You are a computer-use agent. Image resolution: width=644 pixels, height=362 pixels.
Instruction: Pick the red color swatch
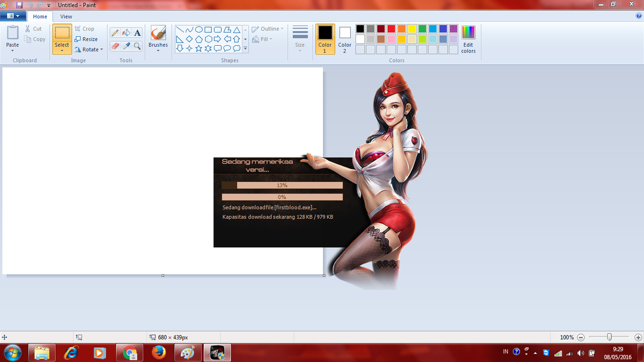pyautogui.click(x=391, y=29)
